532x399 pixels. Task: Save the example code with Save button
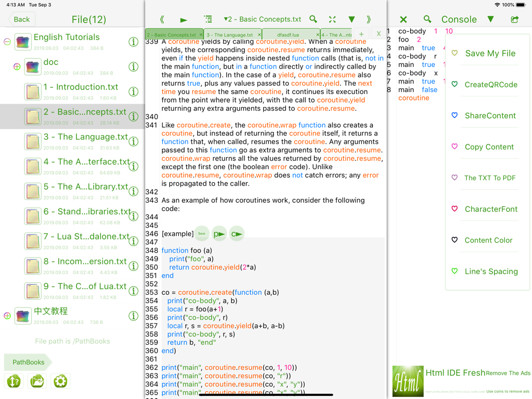coord(202,234)
